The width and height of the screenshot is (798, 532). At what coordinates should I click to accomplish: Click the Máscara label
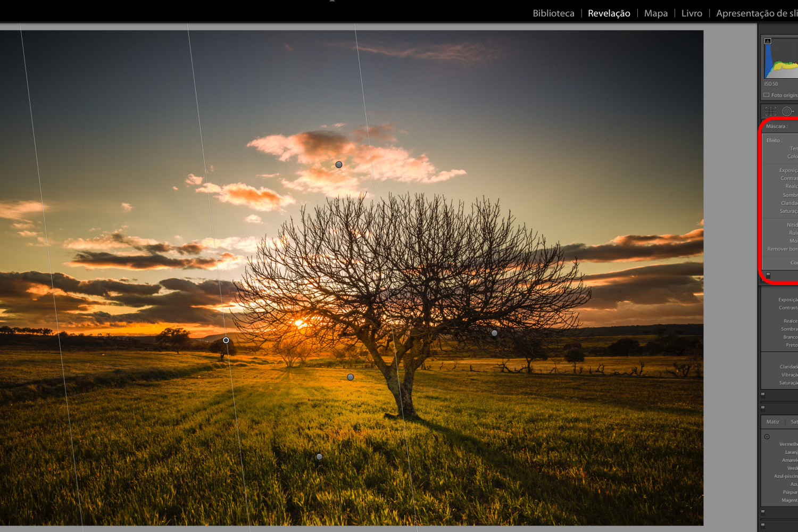point(777,127)
